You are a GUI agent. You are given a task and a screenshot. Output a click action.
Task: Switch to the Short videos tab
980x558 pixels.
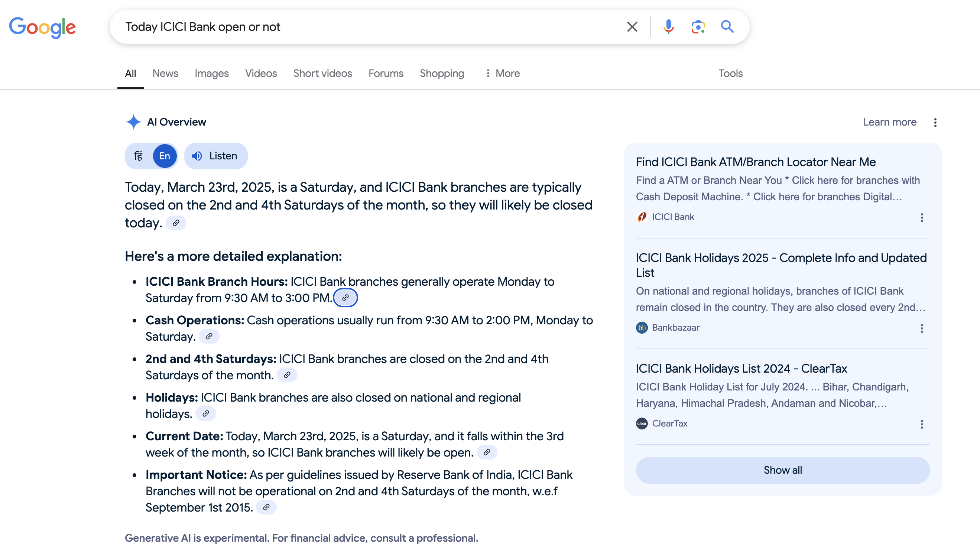[x=322, y=73]
